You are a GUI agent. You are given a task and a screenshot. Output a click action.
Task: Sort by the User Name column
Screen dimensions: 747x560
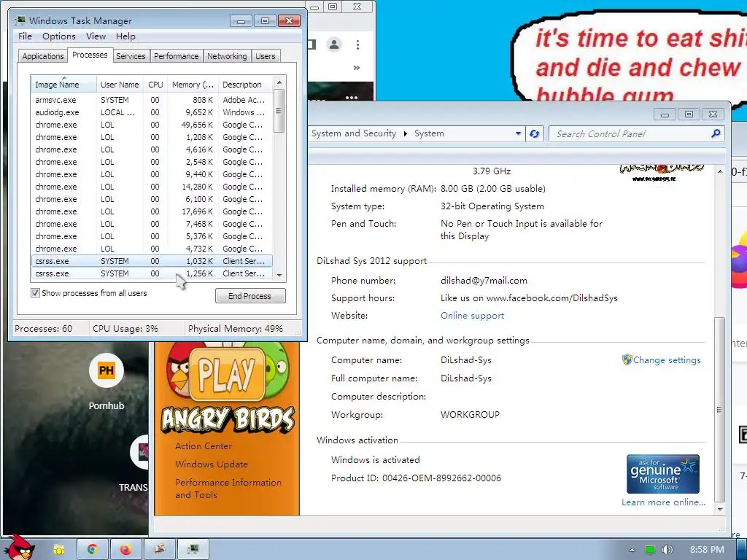tap(120, 85)
